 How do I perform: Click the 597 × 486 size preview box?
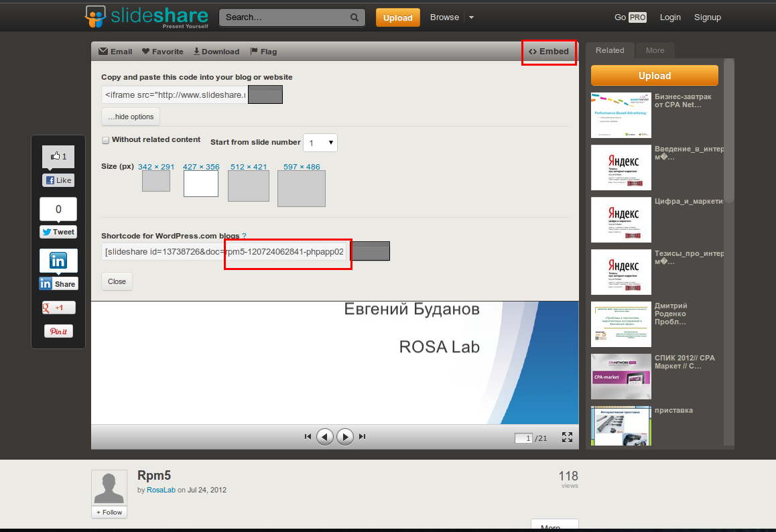coord(302,188)
